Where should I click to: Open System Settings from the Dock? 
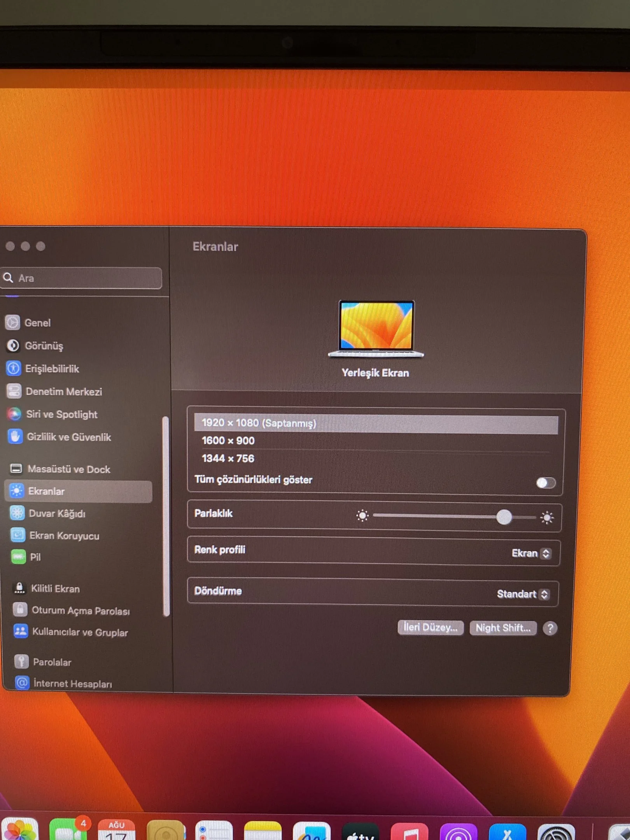point(556,832)
